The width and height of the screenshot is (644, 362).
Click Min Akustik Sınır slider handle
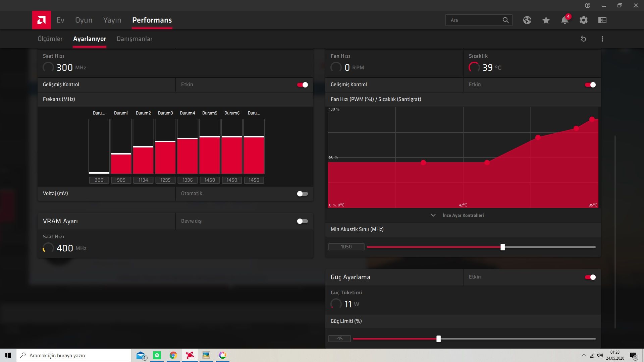[x=502, y=247]
